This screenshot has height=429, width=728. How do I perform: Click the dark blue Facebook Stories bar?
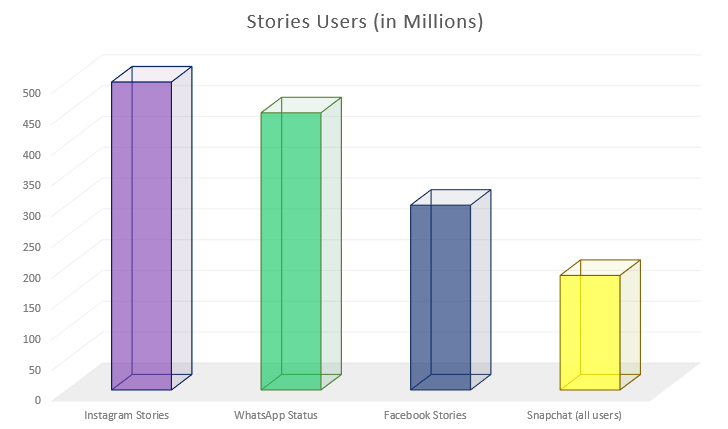pos(440,297)
